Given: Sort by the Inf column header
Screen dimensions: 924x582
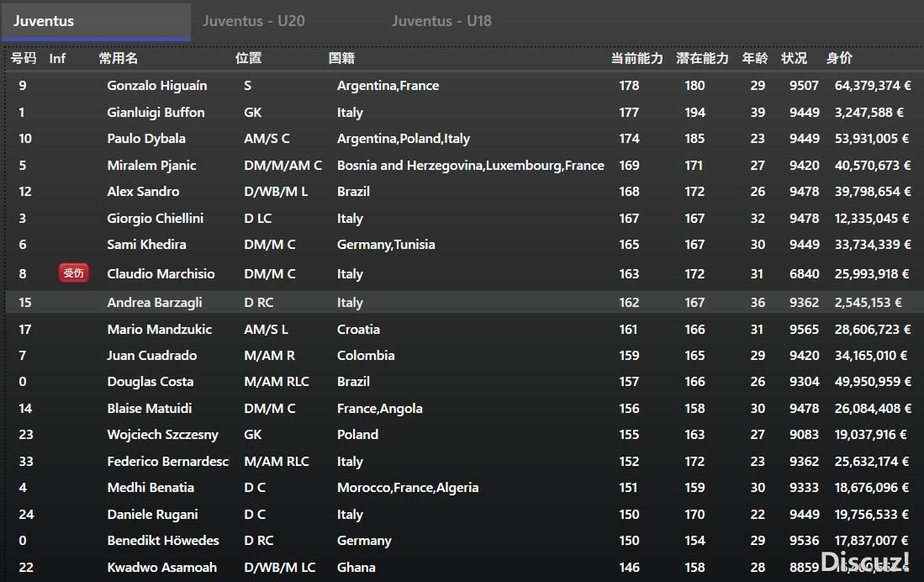Looking at the screenshot, I should 57,58.
